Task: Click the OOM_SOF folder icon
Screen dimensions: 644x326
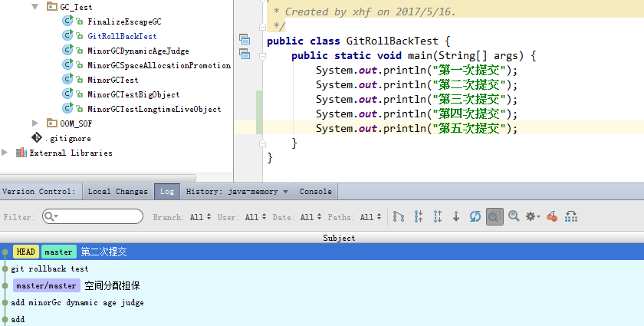Action: point(52,123)
